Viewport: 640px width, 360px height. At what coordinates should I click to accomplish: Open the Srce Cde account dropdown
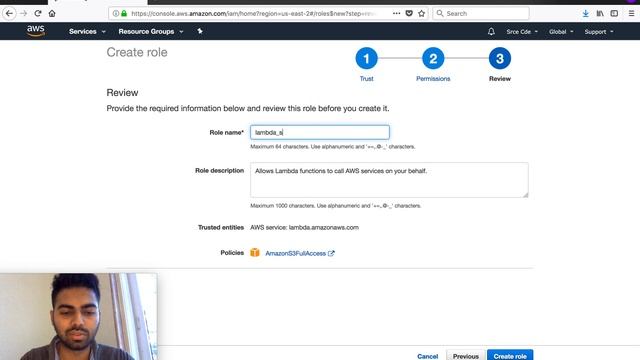[522, 31]
